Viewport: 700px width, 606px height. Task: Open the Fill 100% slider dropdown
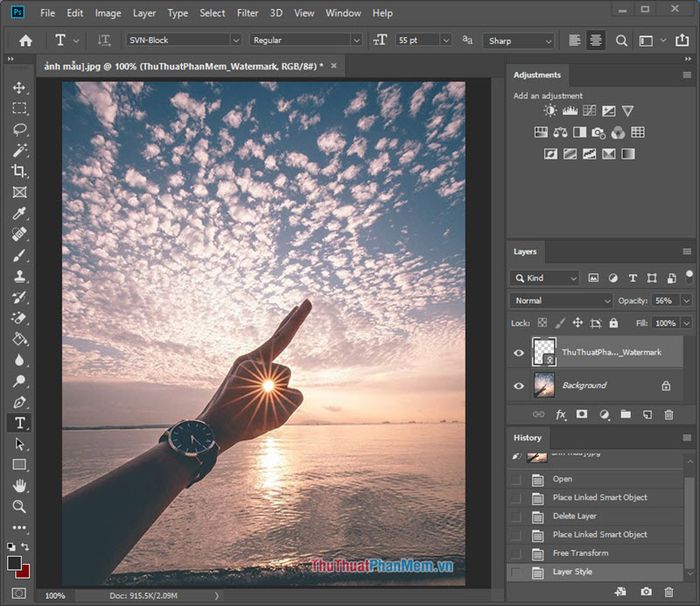click(x=686, y=323)
